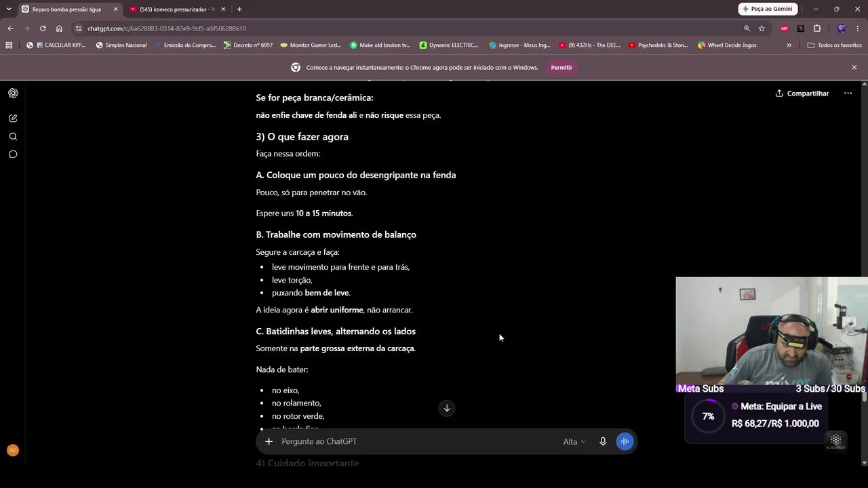Viewport: 868px width, 488px height.
Task: Open the Emissão de Compro... bookmark
Action: click(184, 45)
